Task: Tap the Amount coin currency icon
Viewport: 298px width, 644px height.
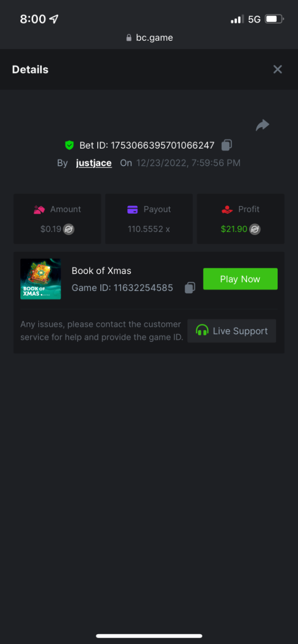Action: point(69,229)
